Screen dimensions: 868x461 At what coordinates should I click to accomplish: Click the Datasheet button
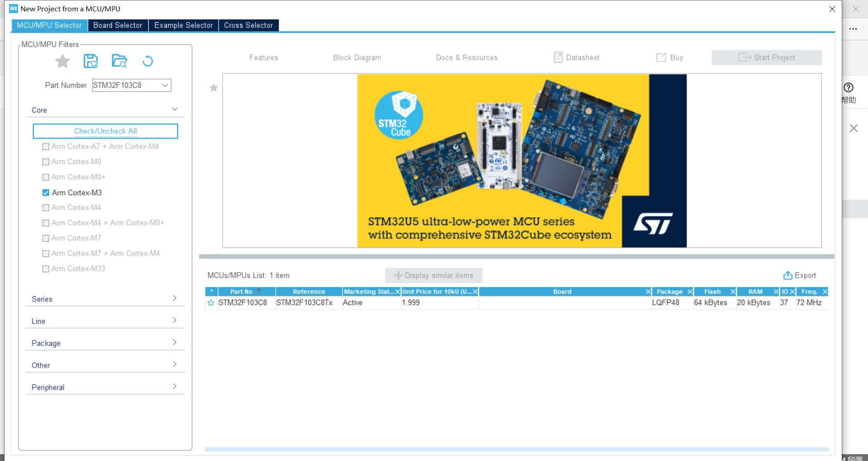point(577,58)
